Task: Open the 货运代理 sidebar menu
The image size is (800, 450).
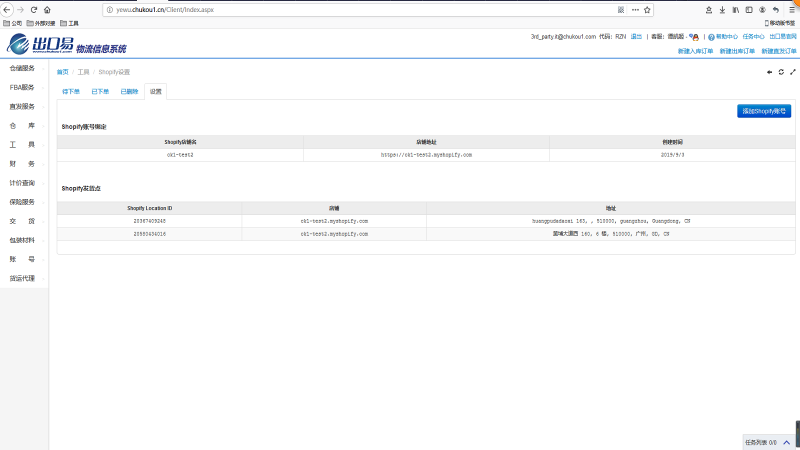Action: point(24,279)
